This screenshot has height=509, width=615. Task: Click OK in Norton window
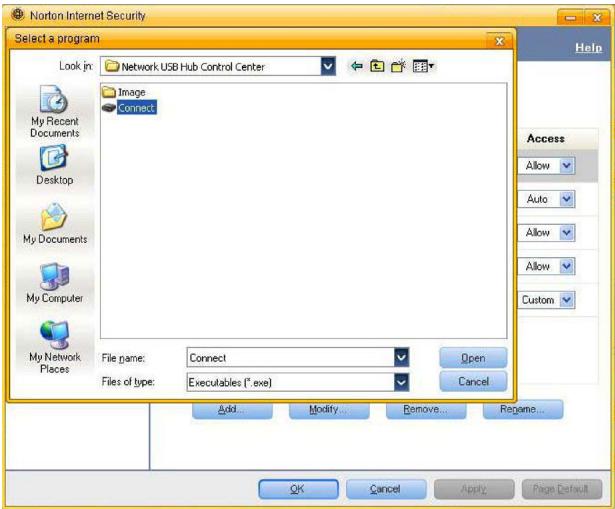[298, 489]
